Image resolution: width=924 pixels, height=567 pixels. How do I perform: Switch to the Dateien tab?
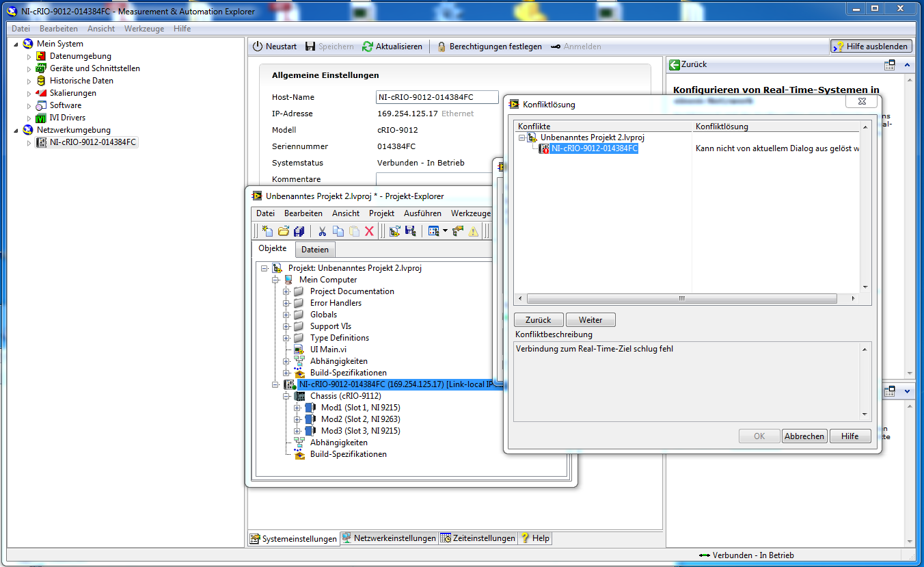(315, 250)
